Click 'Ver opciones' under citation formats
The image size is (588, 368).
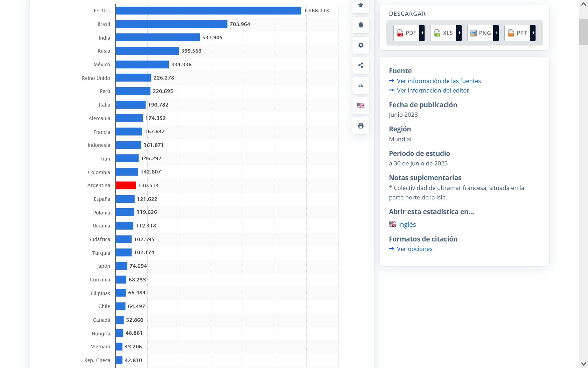tap(414, 249)
